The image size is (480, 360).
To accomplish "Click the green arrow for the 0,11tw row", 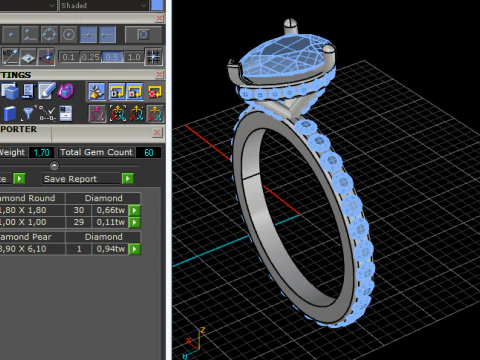I will tap(134, 222).
